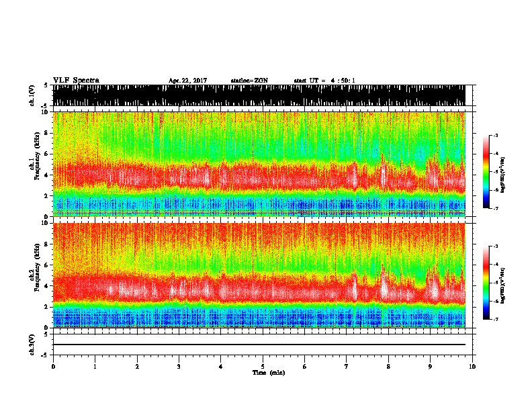The image size is (532, 411).
Task: Click the "ch.1(V)" waveform axis label
Action: [x=32, y=95]
